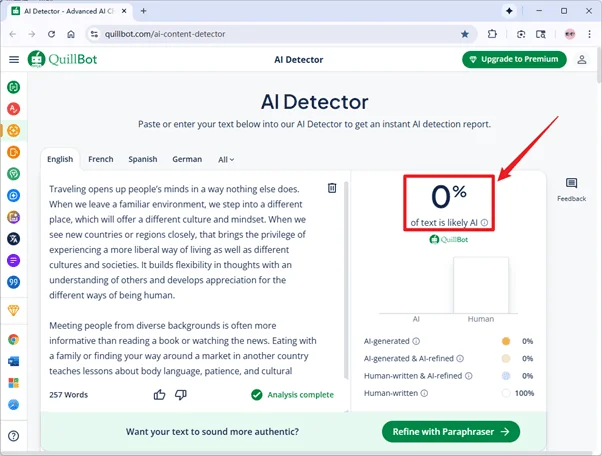Open the orange Plagiarism Checker sidebar icon
The height and width of the screenshot is (456, 602).
(x=13, y=152)
